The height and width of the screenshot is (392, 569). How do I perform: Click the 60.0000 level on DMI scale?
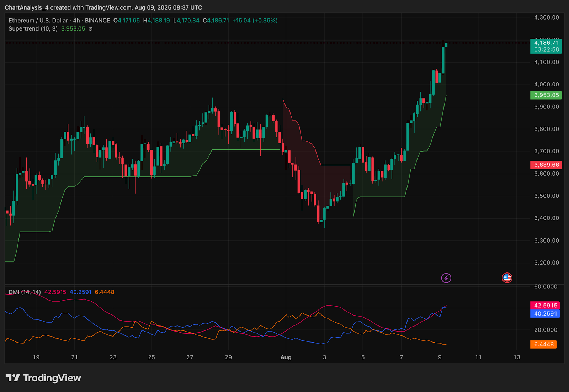546,286
